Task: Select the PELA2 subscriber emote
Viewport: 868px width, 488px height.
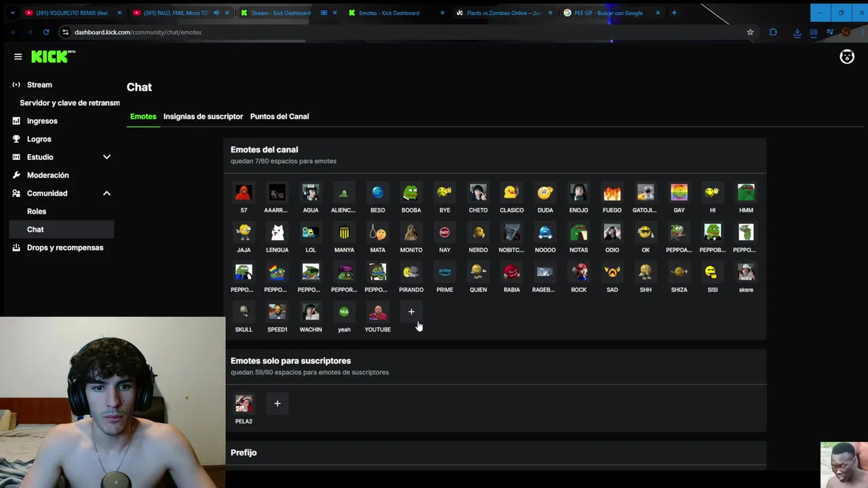Action: [243, 404]
